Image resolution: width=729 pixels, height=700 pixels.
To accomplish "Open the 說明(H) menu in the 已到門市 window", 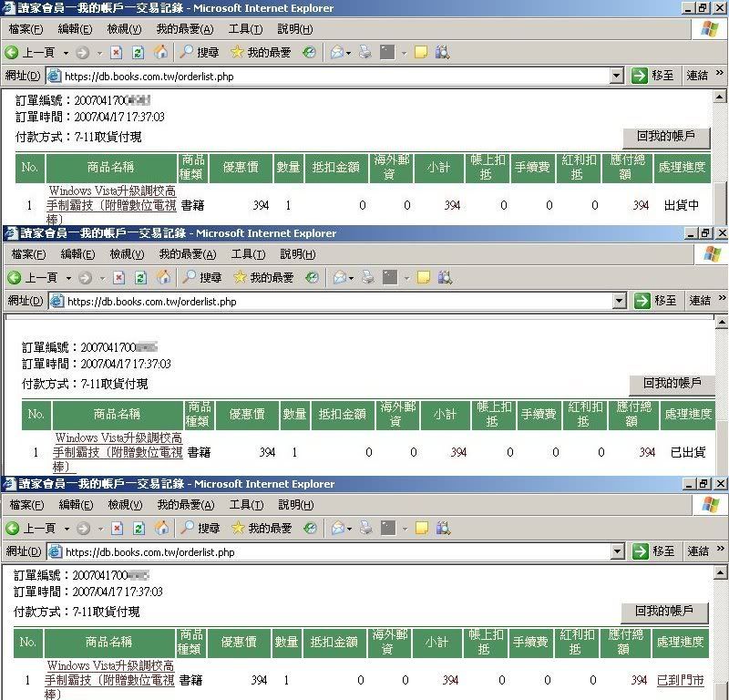I will (x=295, y=505).
